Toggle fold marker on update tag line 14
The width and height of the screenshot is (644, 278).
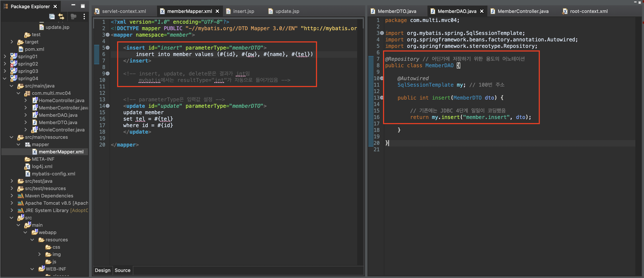(108, 106)
